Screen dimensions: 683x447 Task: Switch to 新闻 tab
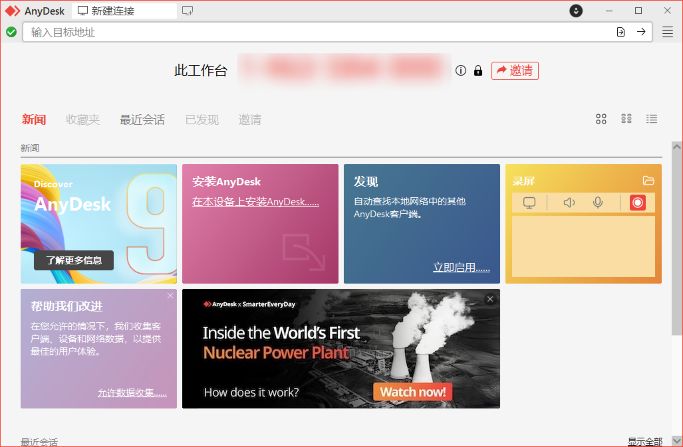coord(34,119)
